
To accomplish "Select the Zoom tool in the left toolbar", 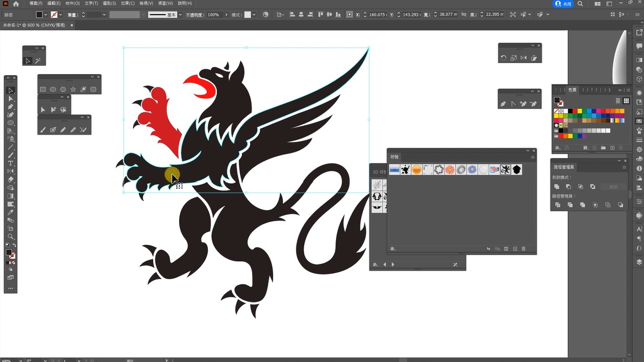I will [10, 237].
